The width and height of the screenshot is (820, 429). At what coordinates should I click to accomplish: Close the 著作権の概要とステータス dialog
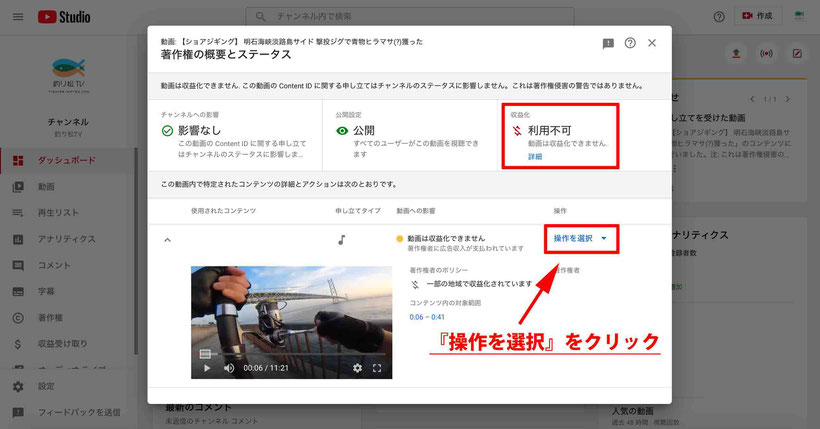point(652,43)
